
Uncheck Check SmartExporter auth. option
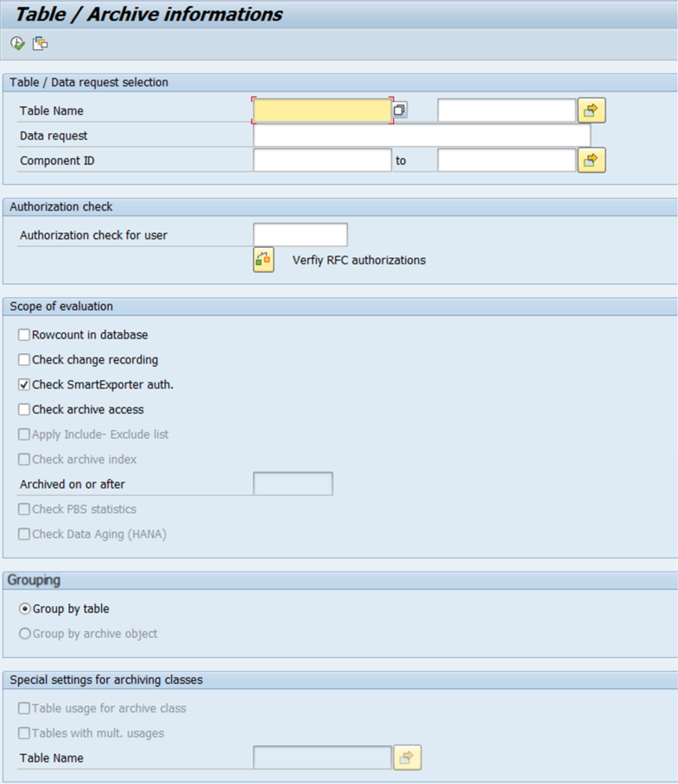(x=24, y=385)
